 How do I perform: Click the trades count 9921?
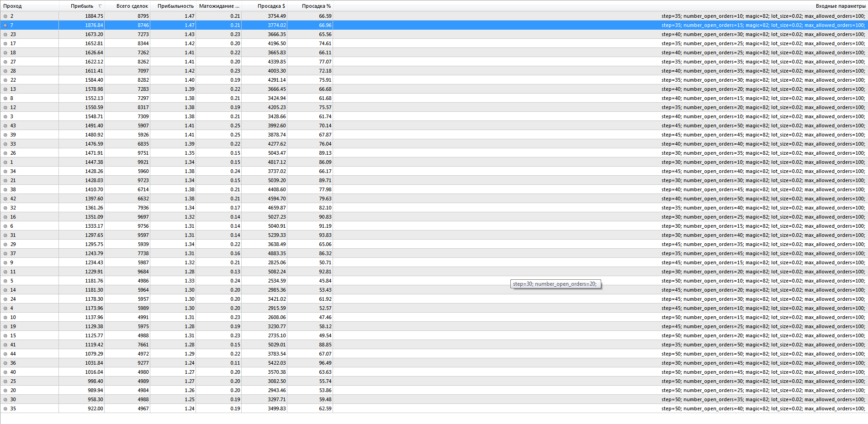[143, 162]
